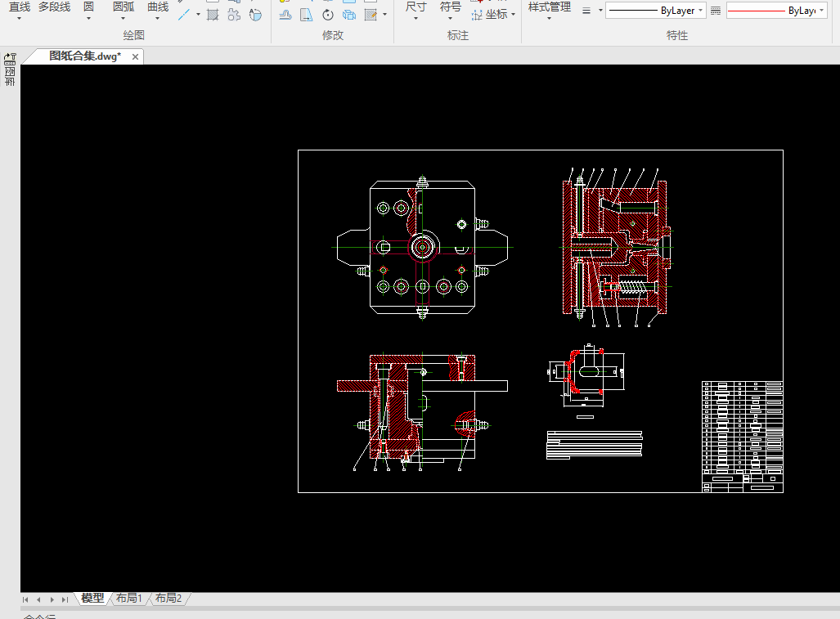Click the stretch tool in 修改 panel
840x619 pixels.
point(306,15)
